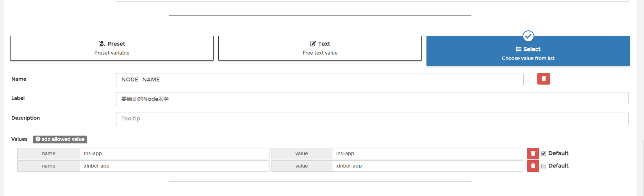This screenshot has width=644, height=196.
Task: Edit the ins-app name field
Action: (175, 154)
